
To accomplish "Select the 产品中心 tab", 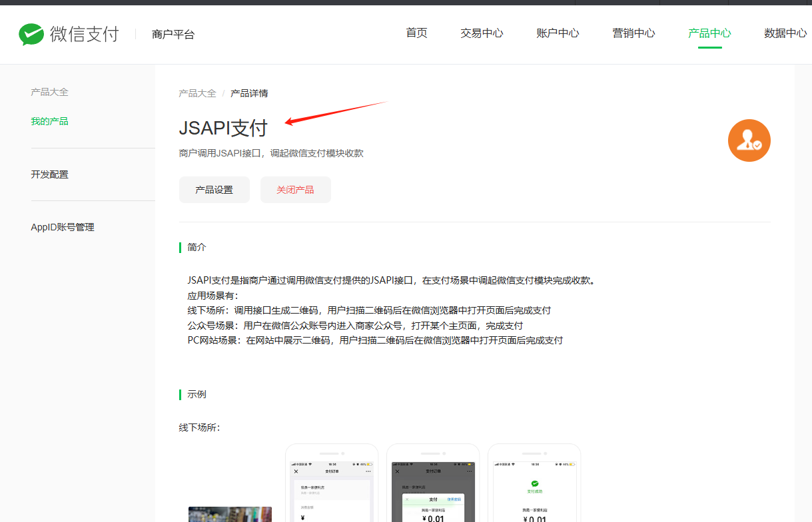I will point(709,33).
